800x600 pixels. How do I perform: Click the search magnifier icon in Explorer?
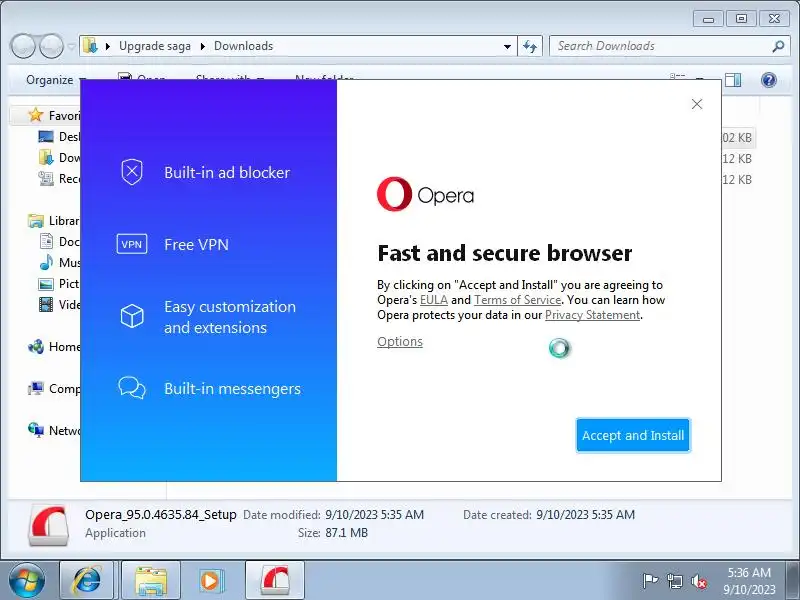[778, 46]
